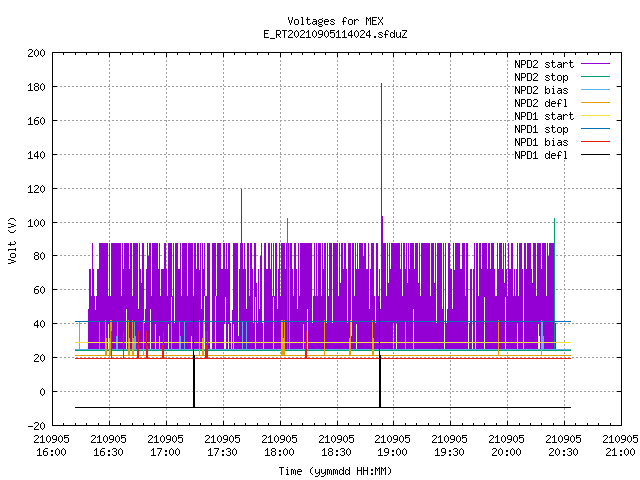Image resolution: width=640 pixels, height=480 pixels.
Task: Click the NPD2 bias light-blue legend line
Action: 595,90
